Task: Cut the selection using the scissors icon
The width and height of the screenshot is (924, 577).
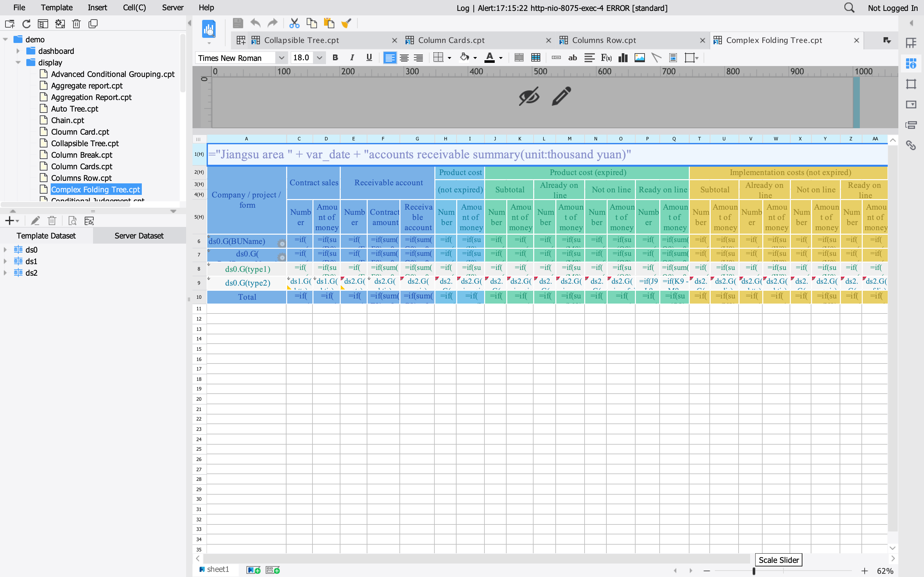Action: coord(294,23)
